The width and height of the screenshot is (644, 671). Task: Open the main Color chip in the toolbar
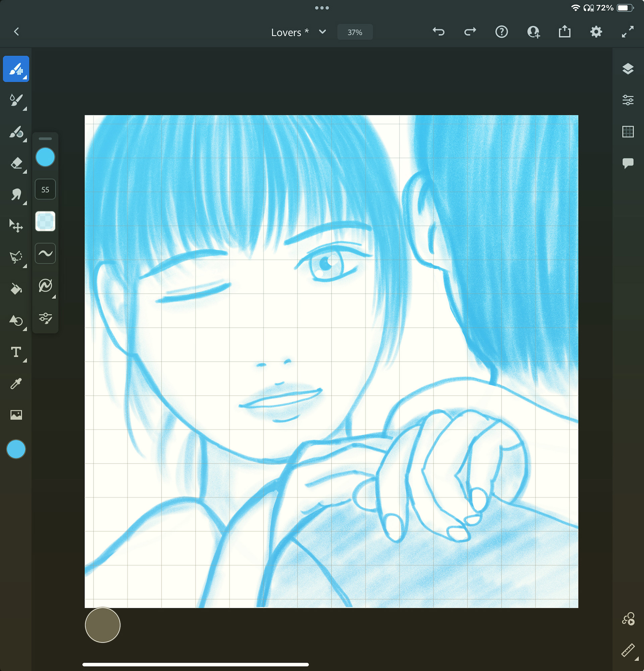pos(16,449)
